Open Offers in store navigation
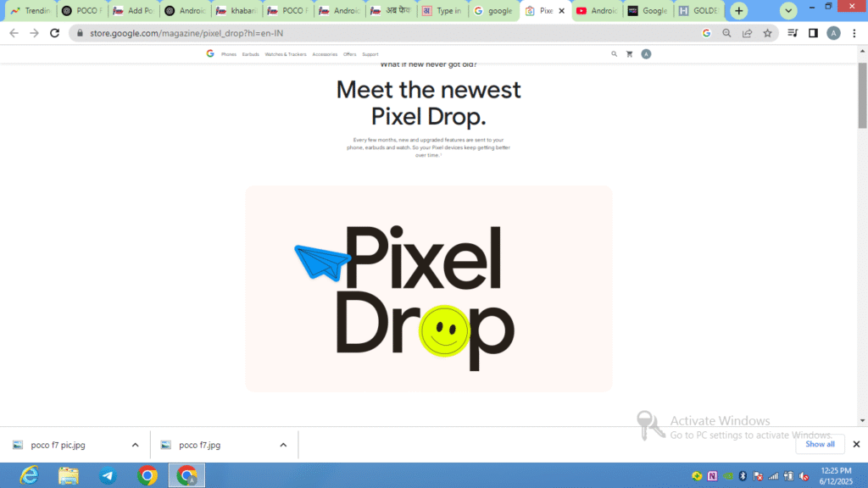 (350, 54)
